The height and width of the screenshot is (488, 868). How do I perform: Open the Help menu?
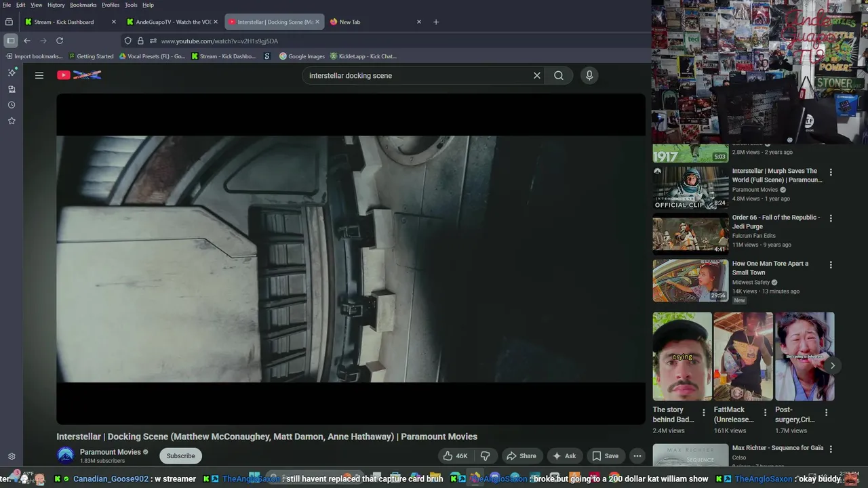tap(148, 5)
